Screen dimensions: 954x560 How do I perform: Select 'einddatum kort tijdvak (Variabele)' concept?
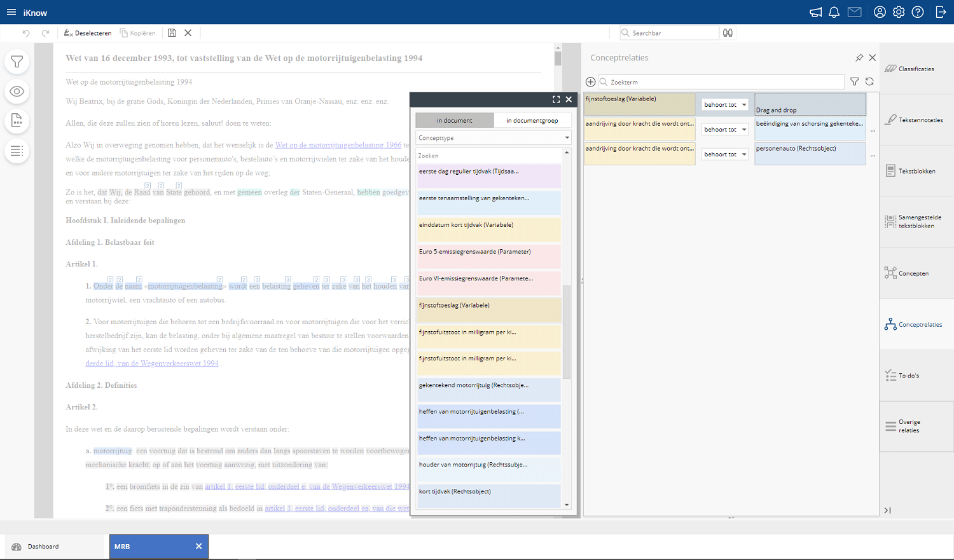(489, 229)
